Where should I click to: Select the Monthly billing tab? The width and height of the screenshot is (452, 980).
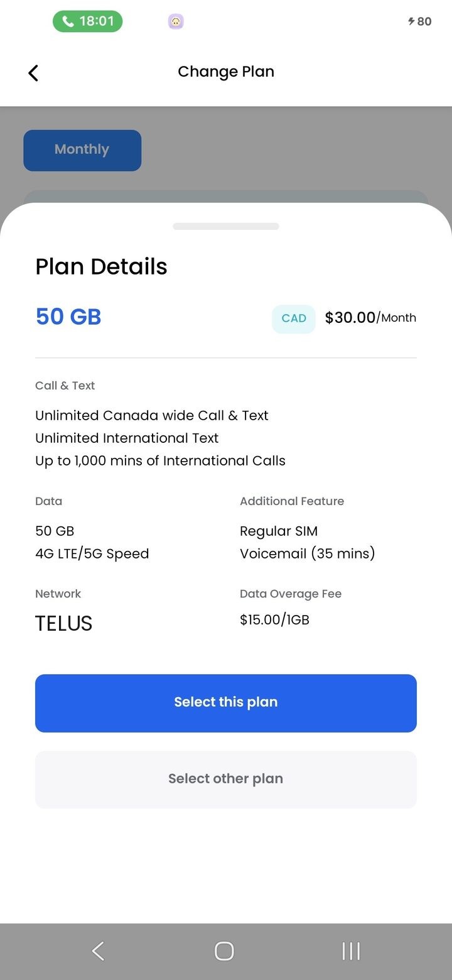pyautogui.click(x=82, y=150)
